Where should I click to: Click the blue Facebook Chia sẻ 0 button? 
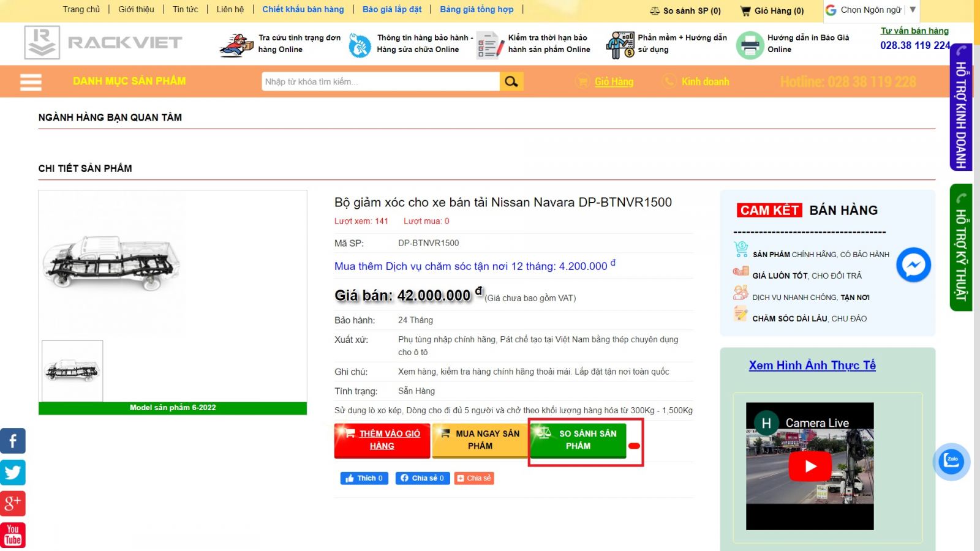tap(423, 478)
